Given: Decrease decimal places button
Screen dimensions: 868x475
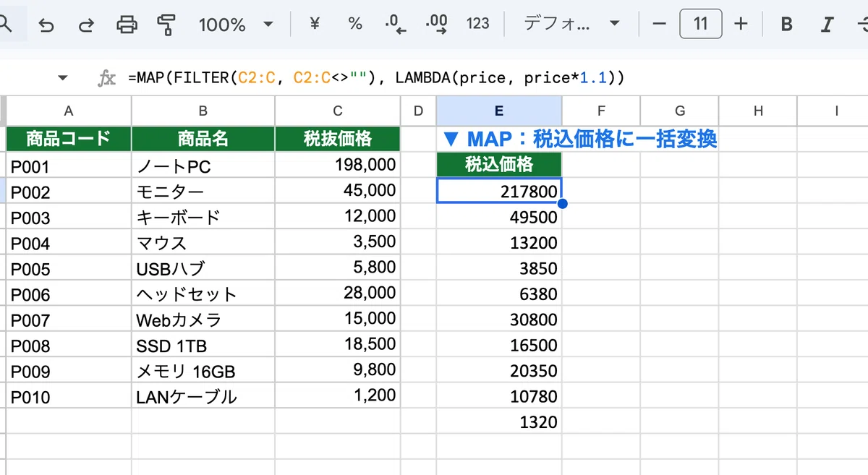Looking at the screenshot, I should pos(396,25).
